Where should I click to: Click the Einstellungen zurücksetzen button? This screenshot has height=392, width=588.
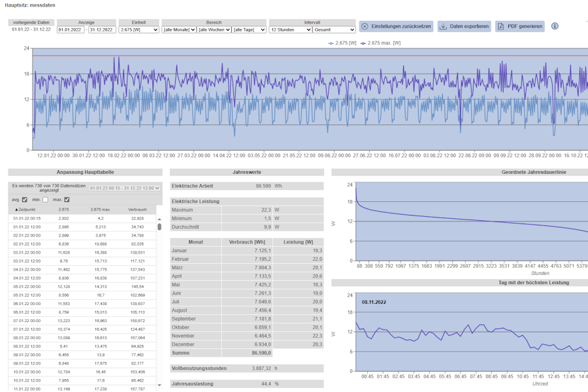tap(396, 26)
